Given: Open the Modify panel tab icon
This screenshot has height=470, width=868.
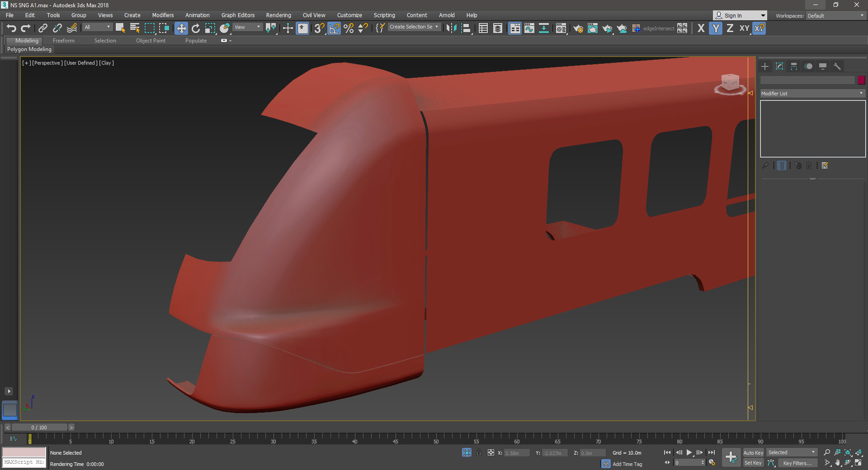Looking at the screenshot, I should (x=779, y=66).
